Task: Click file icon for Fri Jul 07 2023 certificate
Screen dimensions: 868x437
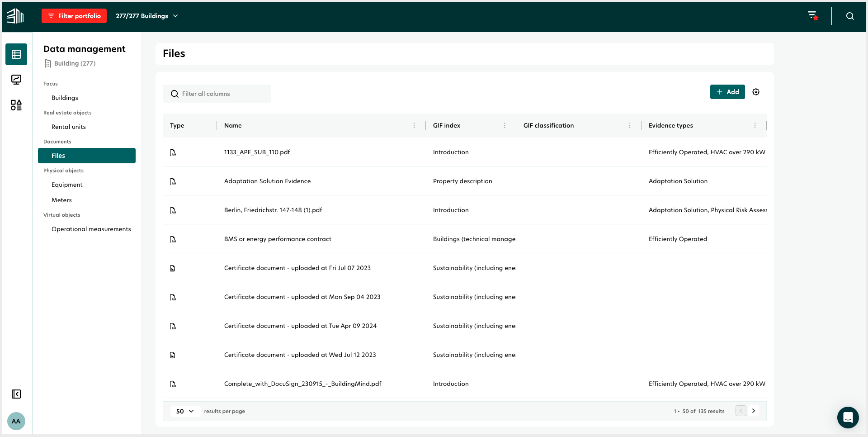Action: [x=172, y=268]
